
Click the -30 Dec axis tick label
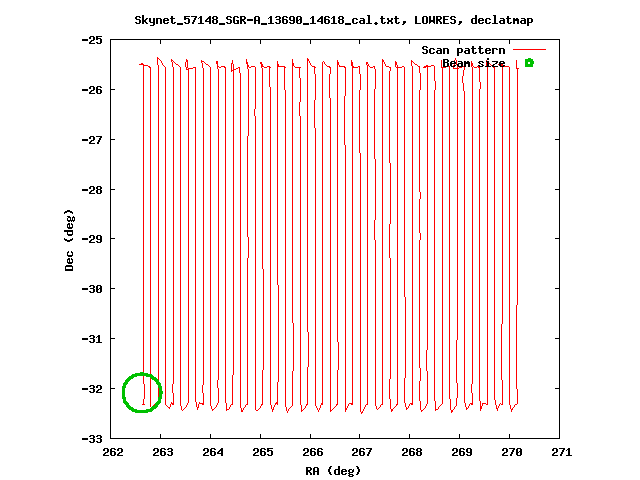point(92,289)
